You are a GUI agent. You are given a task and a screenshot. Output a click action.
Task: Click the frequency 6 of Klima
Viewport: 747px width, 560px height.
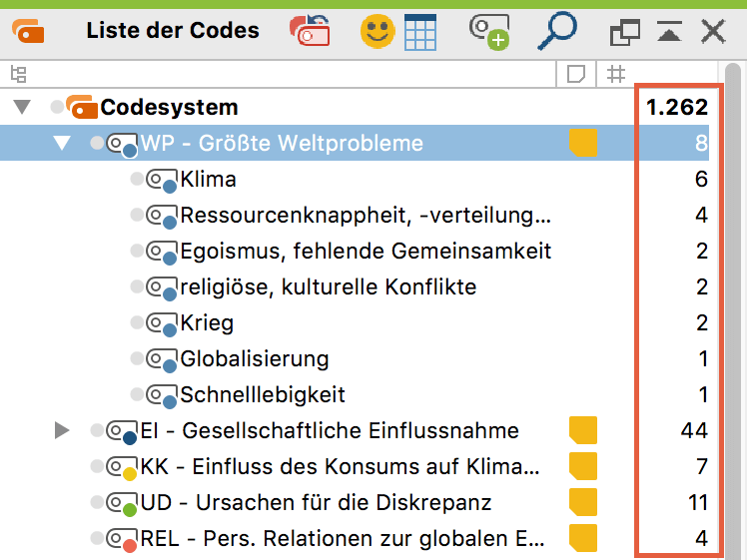pyautogui.click(x=701, y=180)
